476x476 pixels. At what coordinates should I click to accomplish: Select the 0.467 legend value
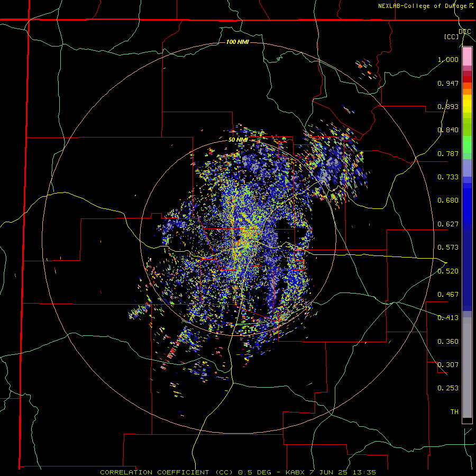click(x=448, y=295)
